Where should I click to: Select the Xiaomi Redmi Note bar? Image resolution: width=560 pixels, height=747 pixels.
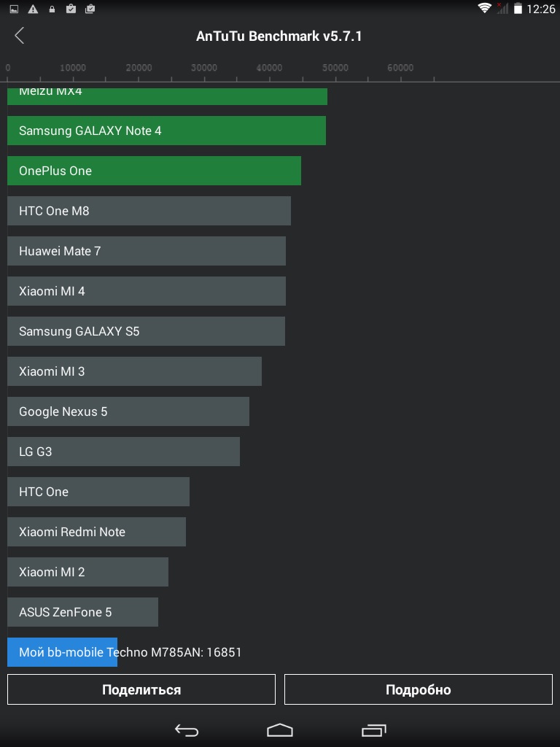[97, 532]
